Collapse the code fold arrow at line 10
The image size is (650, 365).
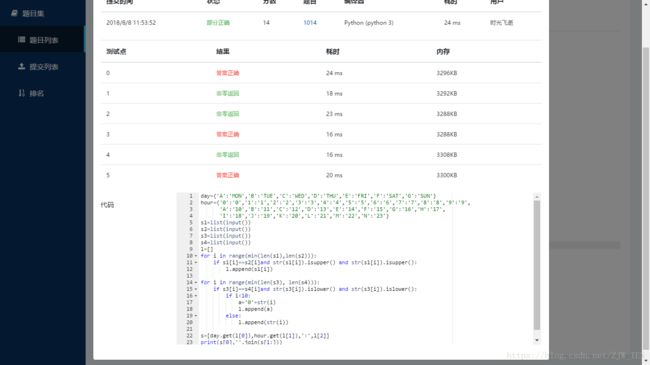pos(196,256)
